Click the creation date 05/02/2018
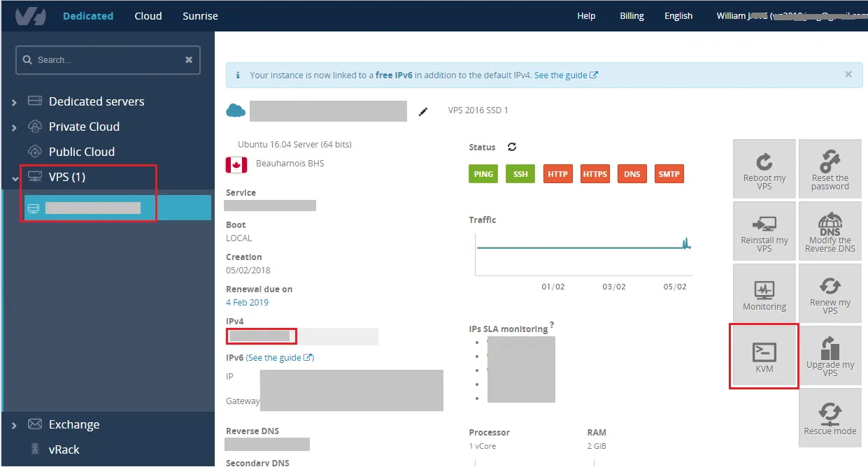The image size is (868, 467). 248,270
